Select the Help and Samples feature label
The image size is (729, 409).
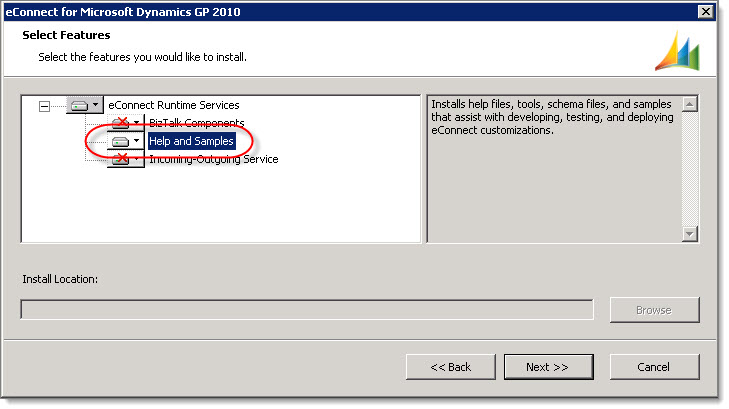point(191,141)
